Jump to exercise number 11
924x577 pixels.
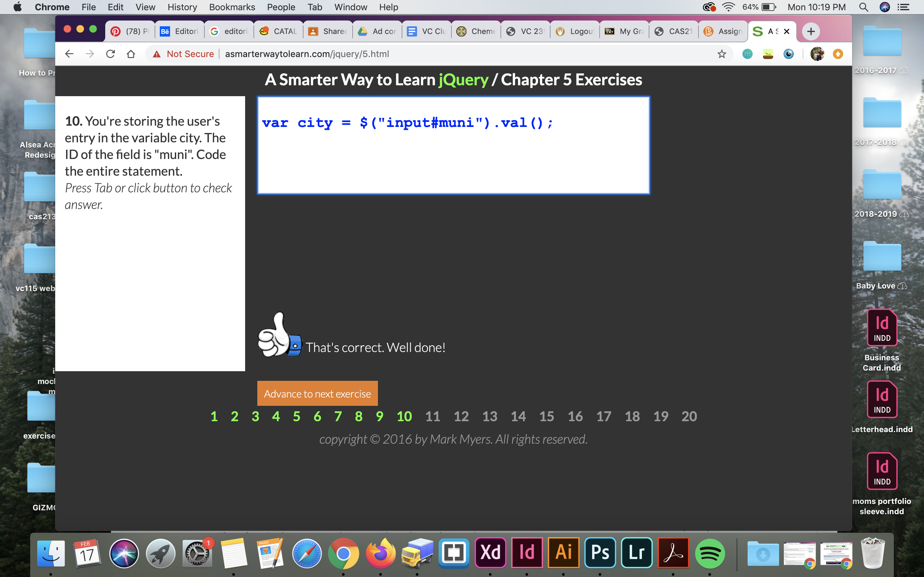pos(432,416)
